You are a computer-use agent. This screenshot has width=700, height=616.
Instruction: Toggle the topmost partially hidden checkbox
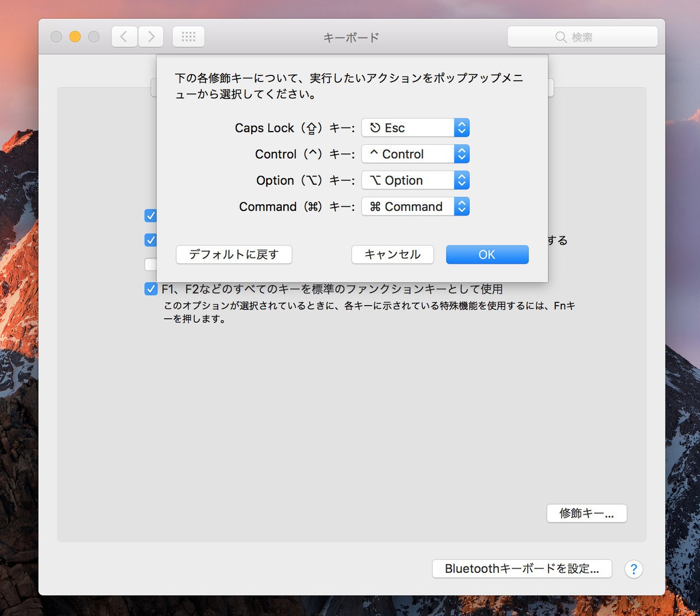(x=150, y=216)
